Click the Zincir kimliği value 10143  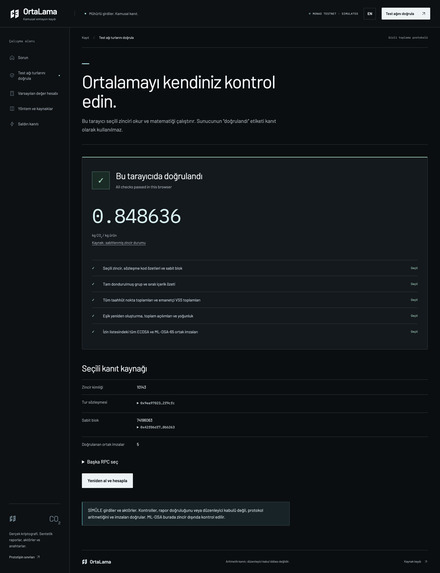[x=141, y=387]
